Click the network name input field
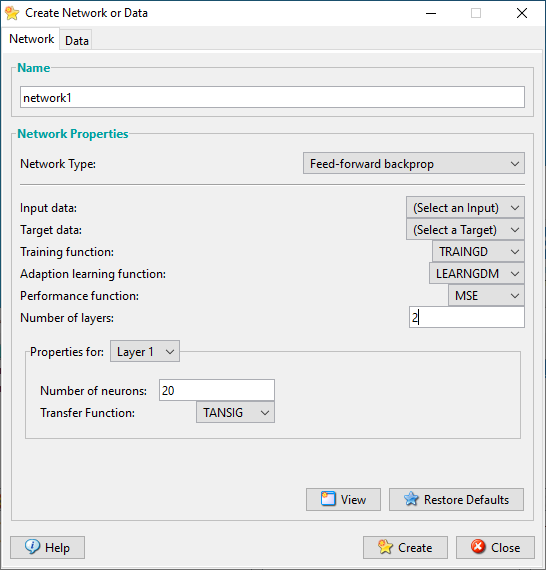546x570 pixels. tap(272, 97)
